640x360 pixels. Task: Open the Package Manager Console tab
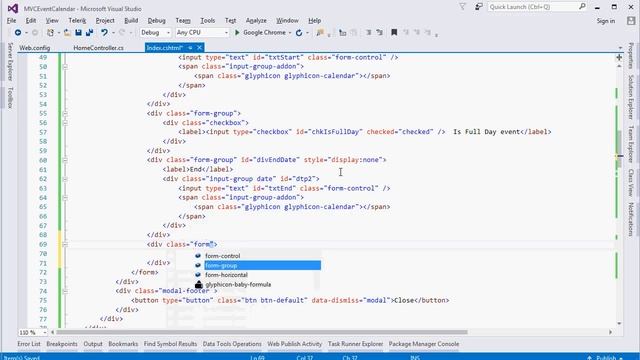click(424, 344)
